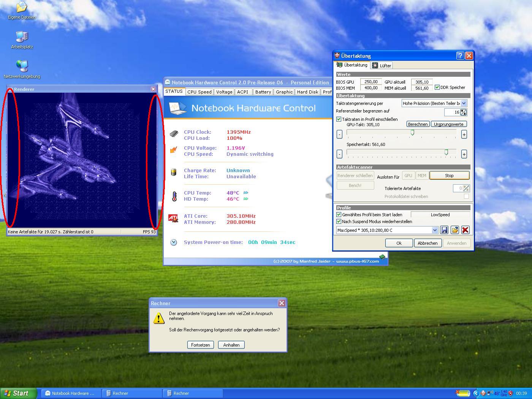
Task: Click Abbrechen in the Übertaktung window
Action: point(427,243)
